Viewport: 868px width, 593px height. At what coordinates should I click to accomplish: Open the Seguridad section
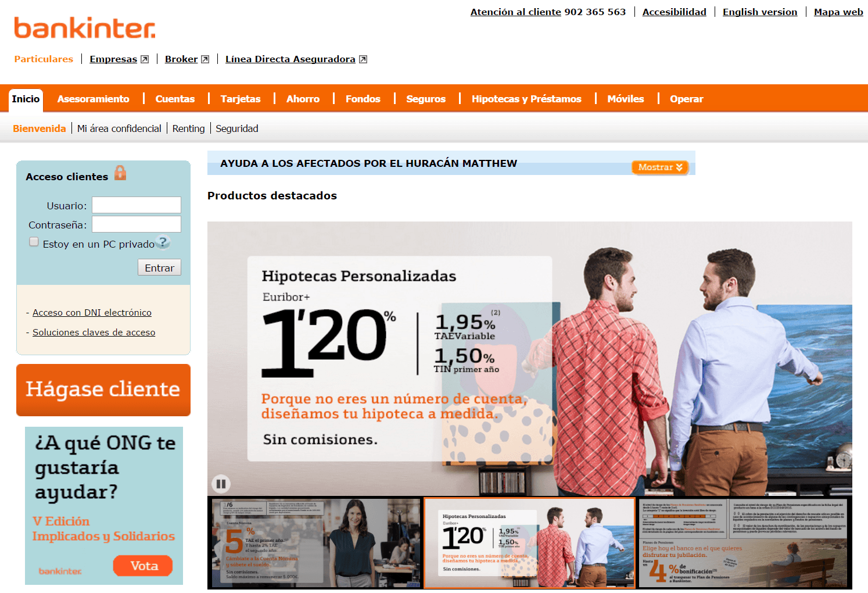(x=237, y=128)
